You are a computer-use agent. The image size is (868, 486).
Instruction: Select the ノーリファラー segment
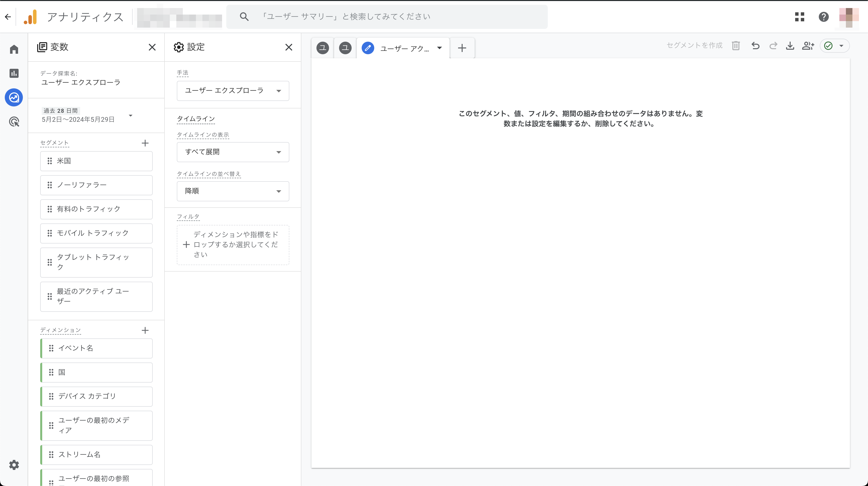pyautogui.click(x=96, y=185)
